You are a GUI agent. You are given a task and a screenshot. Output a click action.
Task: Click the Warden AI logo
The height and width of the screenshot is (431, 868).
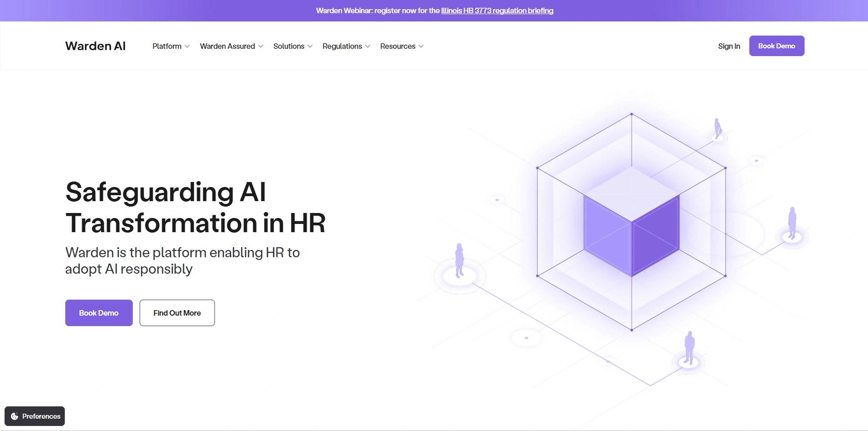coord(95,46)
